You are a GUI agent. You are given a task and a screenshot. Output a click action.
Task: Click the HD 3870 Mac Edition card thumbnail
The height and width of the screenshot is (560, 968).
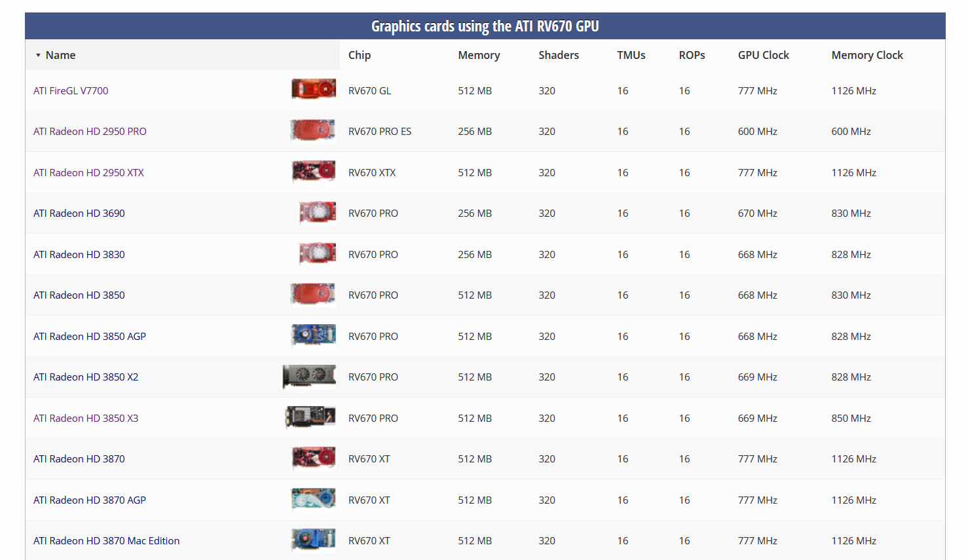(x=314, y=540)
